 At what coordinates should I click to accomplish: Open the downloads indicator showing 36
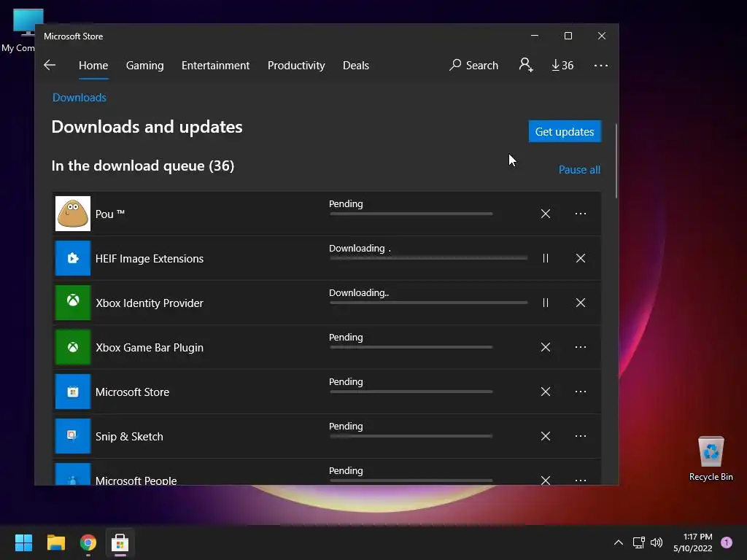[562, 65]
